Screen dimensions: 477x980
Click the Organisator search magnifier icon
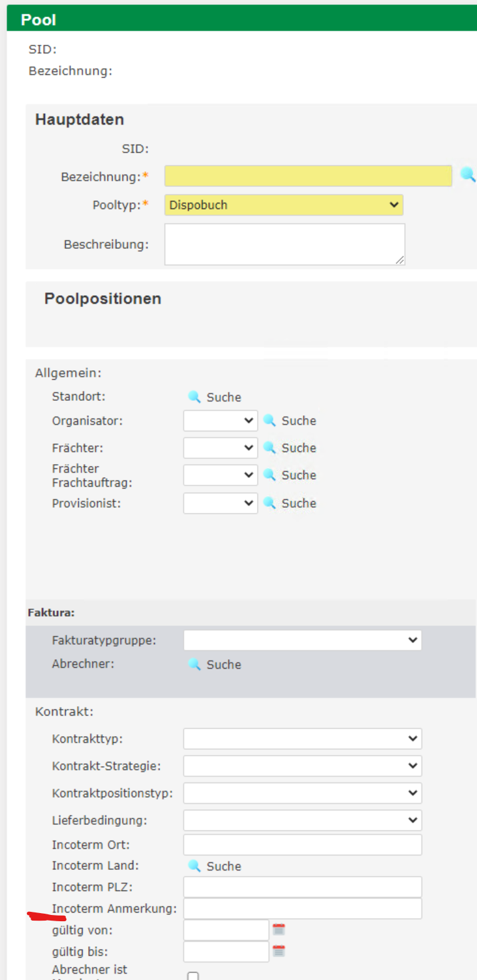[269, 420]
